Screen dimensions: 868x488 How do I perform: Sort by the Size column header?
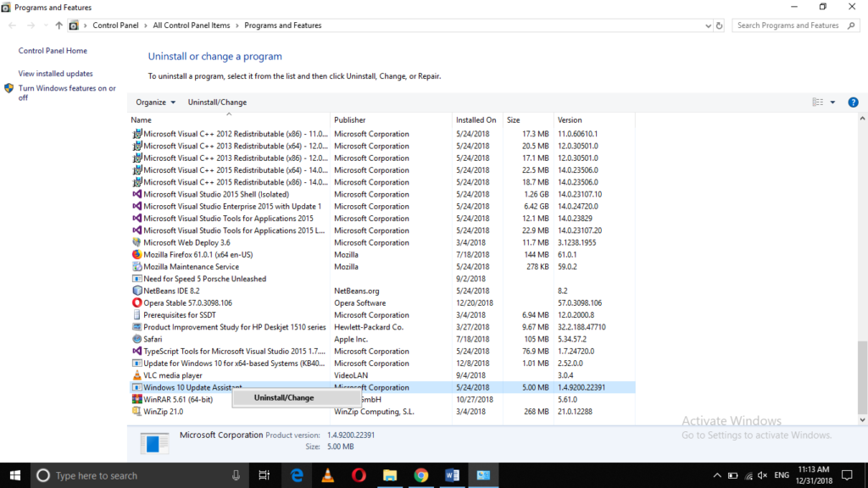coord(528,119)
